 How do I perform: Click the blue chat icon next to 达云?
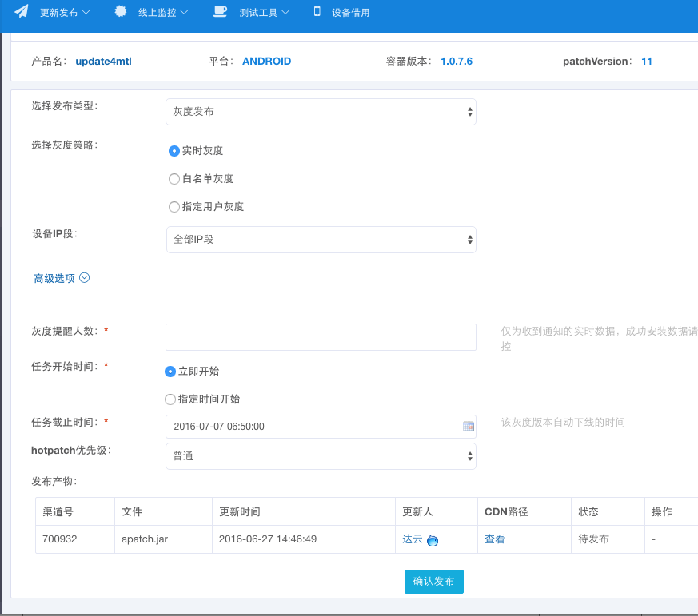coord(433,541)
